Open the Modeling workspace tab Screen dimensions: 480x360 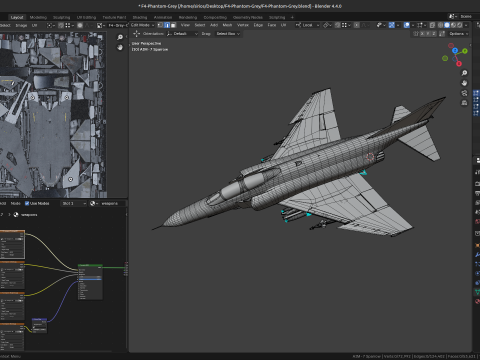(x=38, y=17)
